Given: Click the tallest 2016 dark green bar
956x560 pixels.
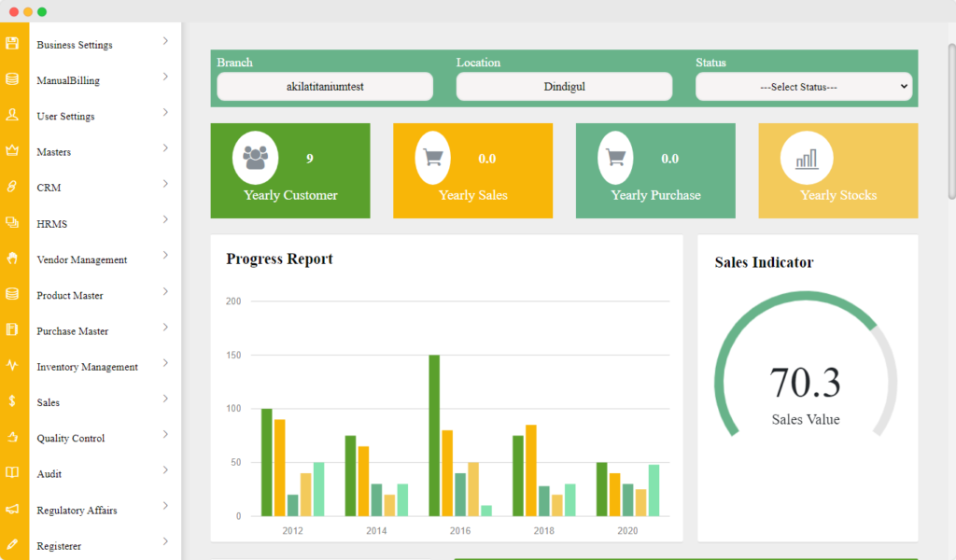Looking at the screenshot, I should point(434,436).
